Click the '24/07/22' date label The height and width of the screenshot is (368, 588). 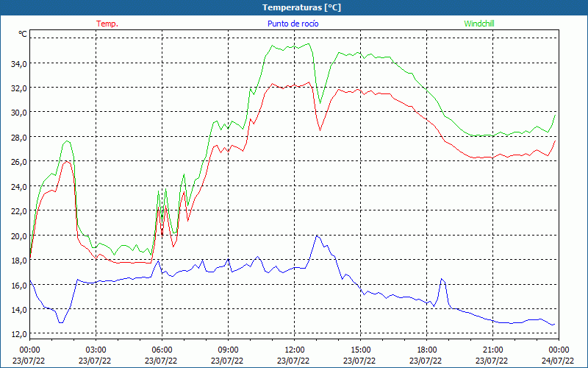[558, 361]
